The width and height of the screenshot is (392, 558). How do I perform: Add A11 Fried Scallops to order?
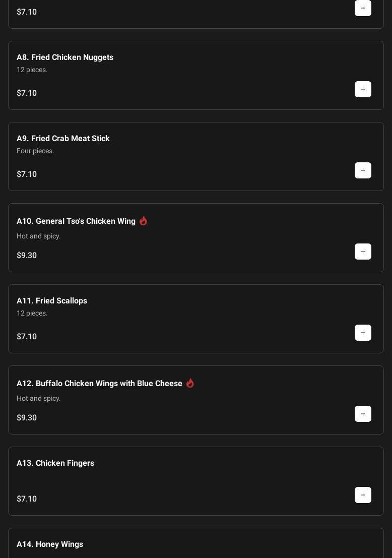pos(363,333)
